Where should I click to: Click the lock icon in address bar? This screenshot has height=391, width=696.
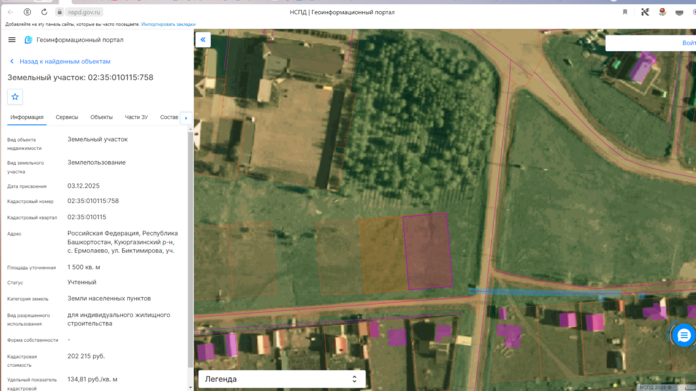click(59, 12)
